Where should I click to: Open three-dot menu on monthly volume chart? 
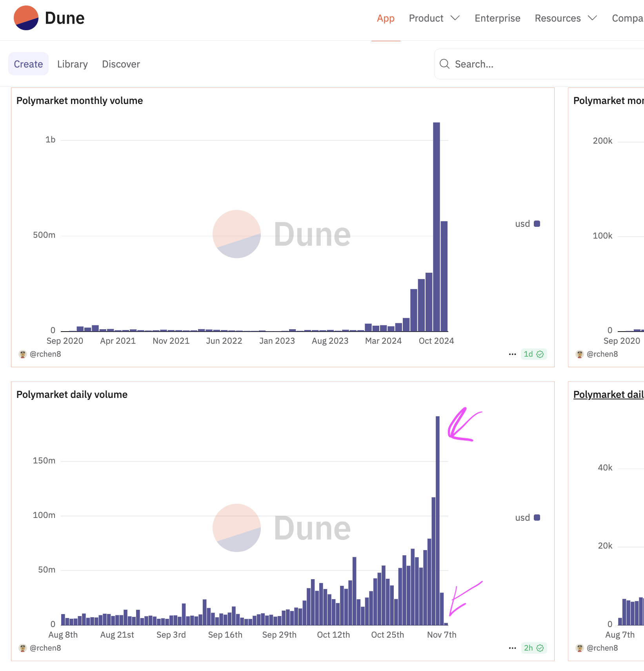point(512,354)
